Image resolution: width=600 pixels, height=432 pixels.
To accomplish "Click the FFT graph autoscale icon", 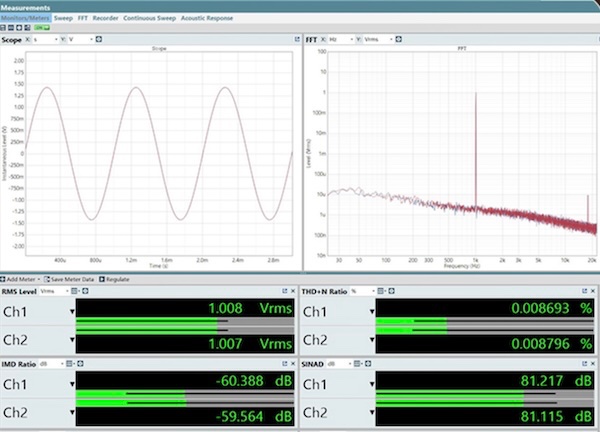I will point(398,39).
